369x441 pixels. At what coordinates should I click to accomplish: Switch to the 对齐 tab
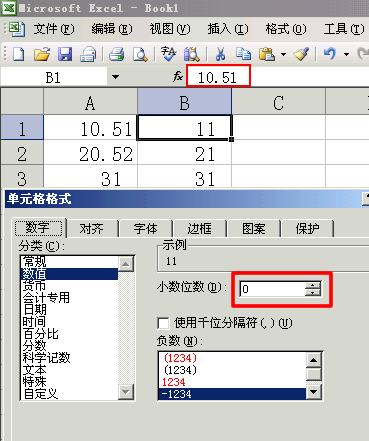click(x=92, y=229)
